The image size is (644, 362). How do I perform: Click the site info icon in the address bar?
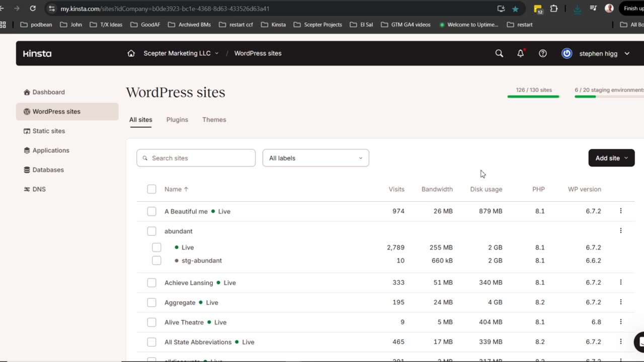tap(52, 9)
